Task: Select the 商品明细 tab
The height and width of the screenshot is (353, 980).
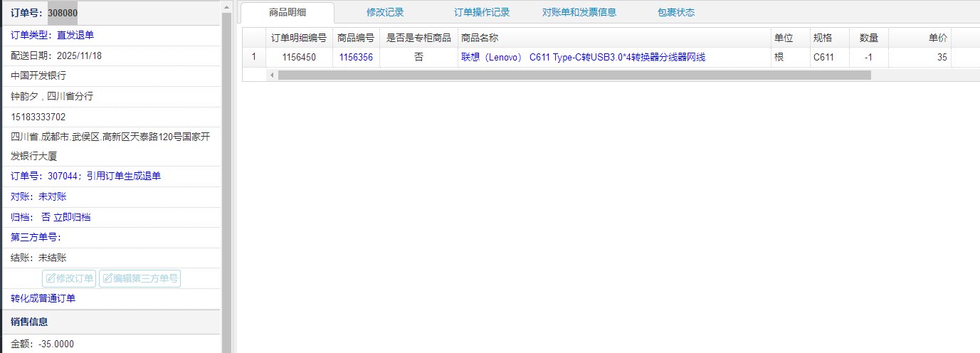Action: coord(288,12)
